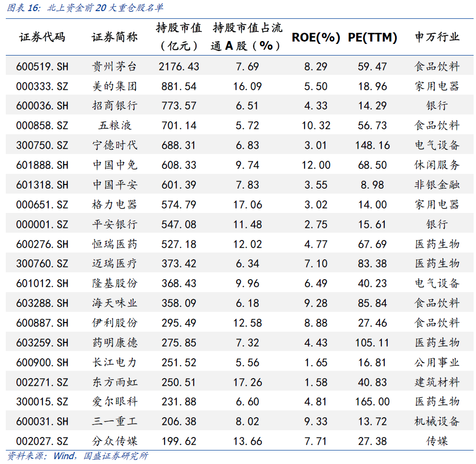The image size is (476, 464).
Task: Select the name 爱尔眼科
Action: 115,402
